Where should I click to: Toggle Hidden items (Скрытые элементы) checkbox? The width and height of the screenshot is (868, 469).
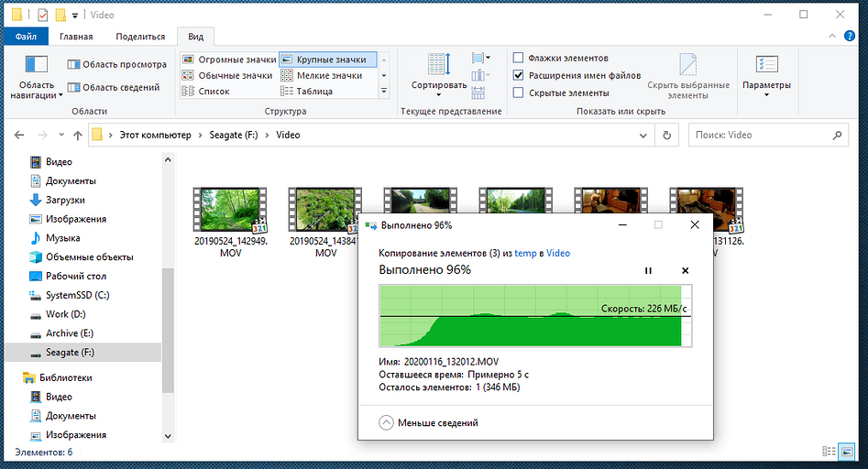(x=519, y=93)
